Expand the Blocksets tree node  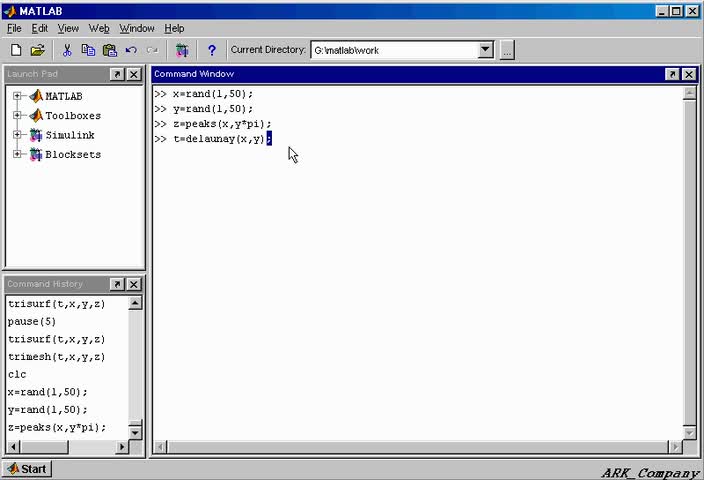pos(17,154)
